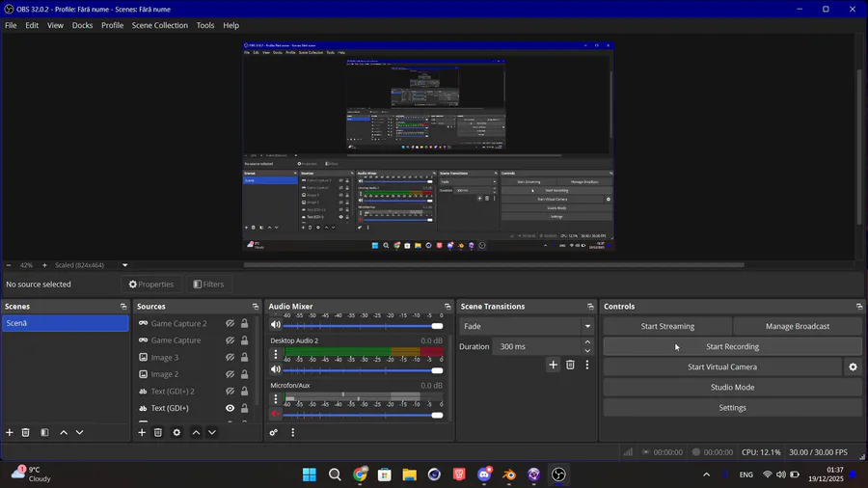This screenshot has width=868, height=488.
Task: Toggle lock on Text (GDI+) source
Action: (244, 408)
